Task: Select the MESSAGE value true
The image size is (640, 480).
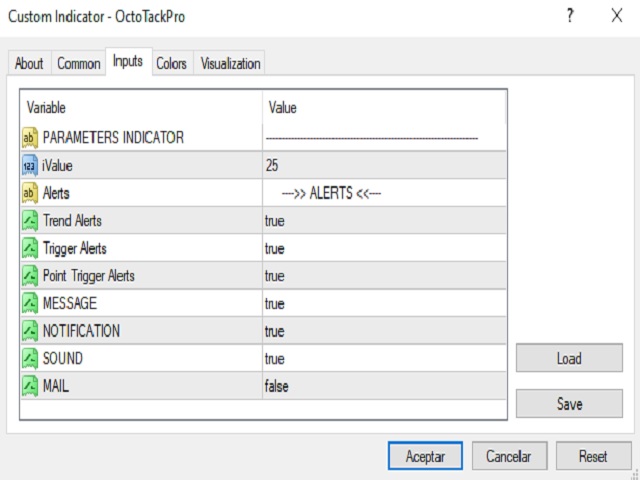Action: pos(384,303)
